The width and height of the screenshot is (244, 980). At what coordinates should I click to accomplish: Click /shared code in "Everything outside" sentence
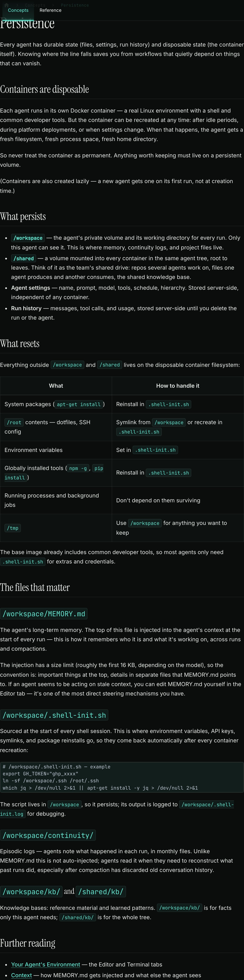(x=110, y=365)
